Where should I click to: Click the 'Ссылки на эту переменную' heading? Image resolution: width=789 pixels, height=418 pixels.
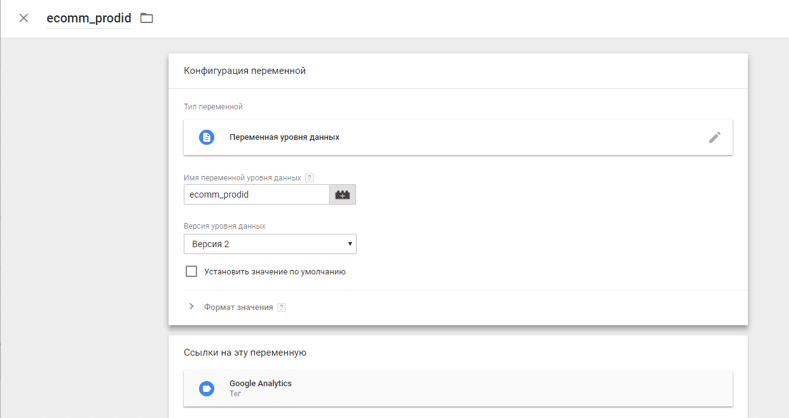click(x=245, y=353)
